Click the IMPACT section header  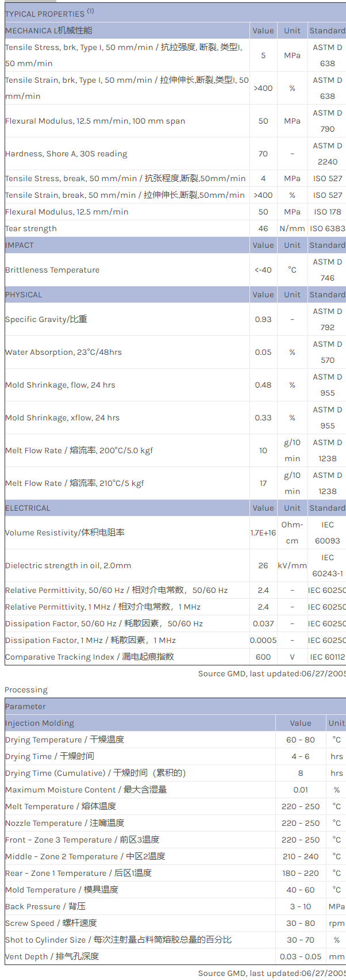(x=20, y=245)
